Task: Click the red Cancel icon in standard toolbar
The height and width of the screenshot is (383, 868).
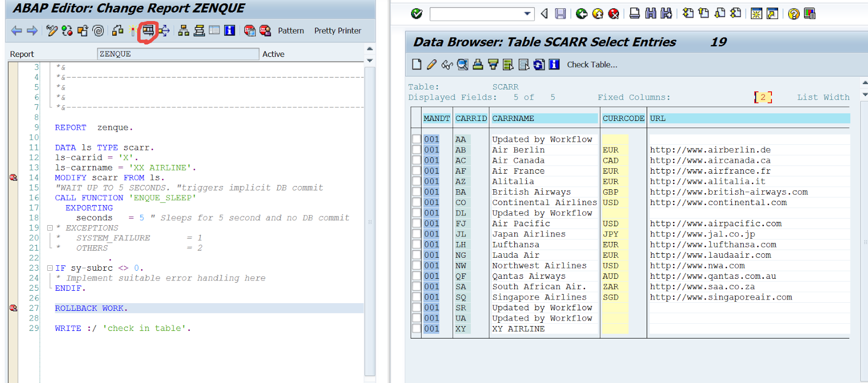Action: [x=614, y=14]
